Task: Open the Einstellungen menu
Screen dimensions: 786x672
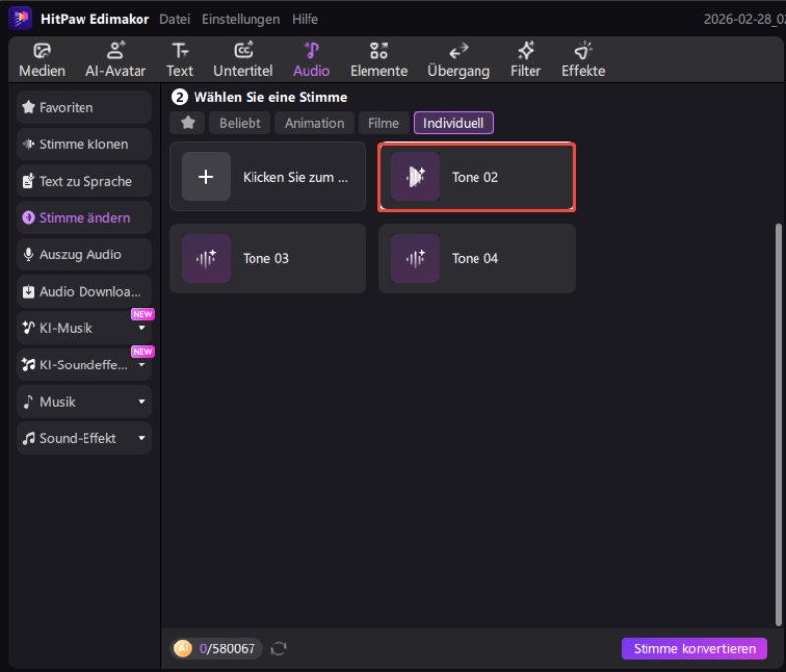Action: tap(241, 19)
